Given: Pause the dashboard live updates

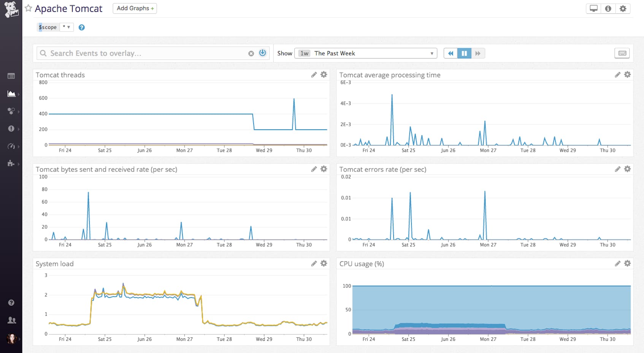Looking at the screenshot, I should click(464, 53).
